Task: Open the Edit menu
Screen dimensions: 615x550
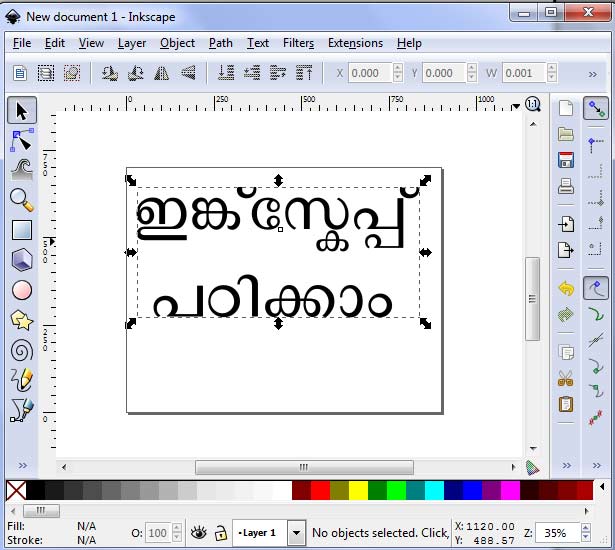Action: [55, 43]
